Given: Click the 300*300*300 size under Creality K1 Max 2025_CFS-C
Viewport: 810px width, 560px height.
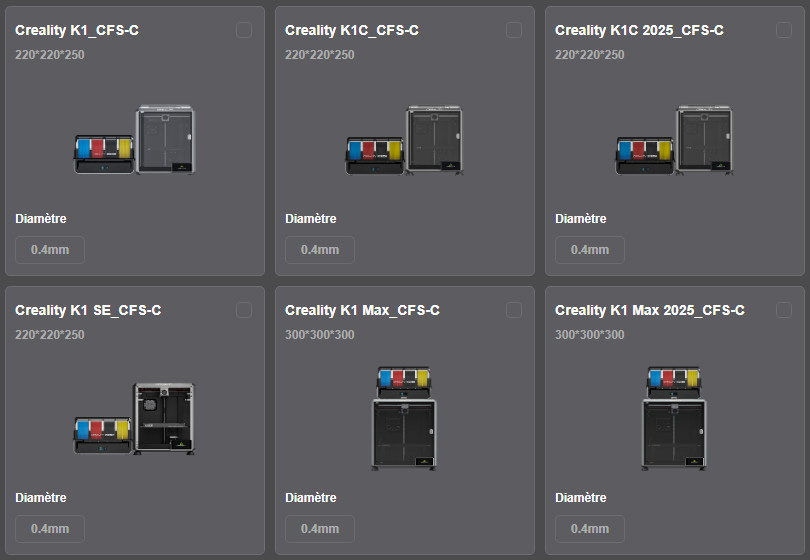Looking at the screenshot, I should pyautogui.click(x=590, y=335).
